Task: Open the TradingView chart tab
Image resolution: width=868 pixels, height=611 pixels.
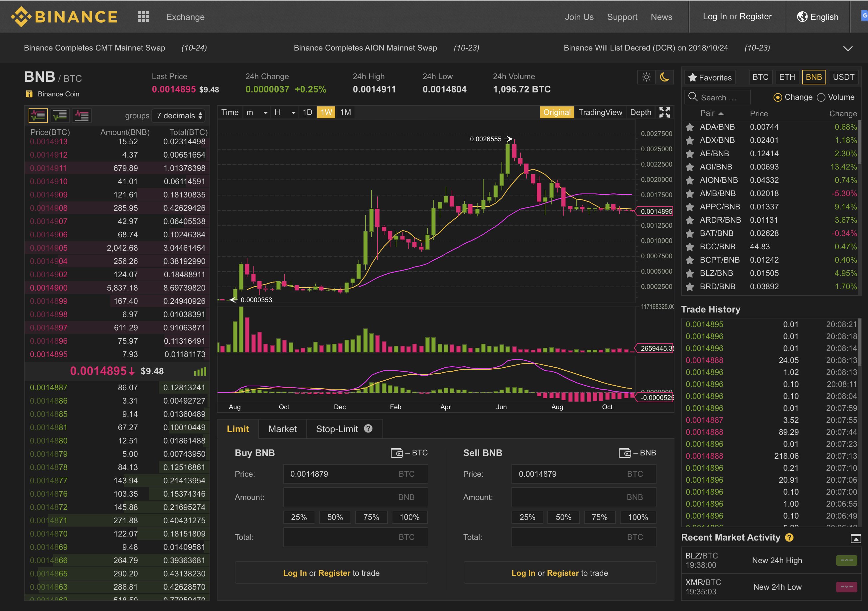Action: click(600, 112)
